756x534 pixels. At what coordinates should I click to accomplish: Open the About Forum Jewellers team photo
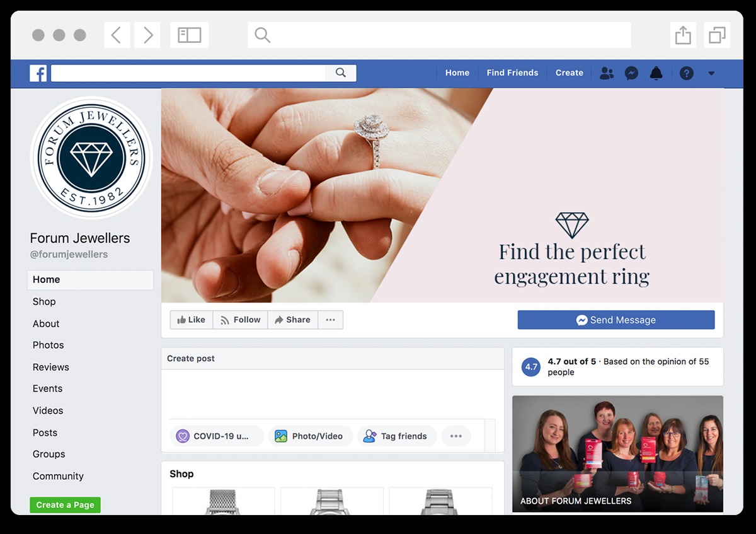pos(617,454)
